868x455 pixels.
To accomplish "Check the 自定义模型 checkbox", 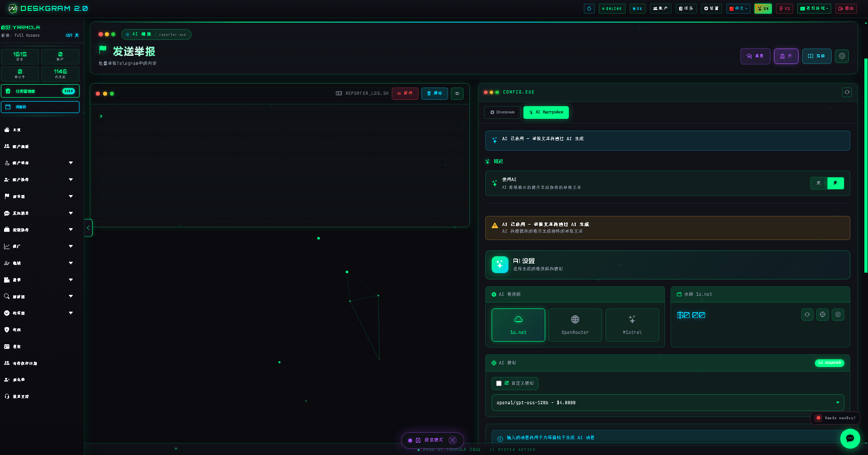I will pos(499,383).
